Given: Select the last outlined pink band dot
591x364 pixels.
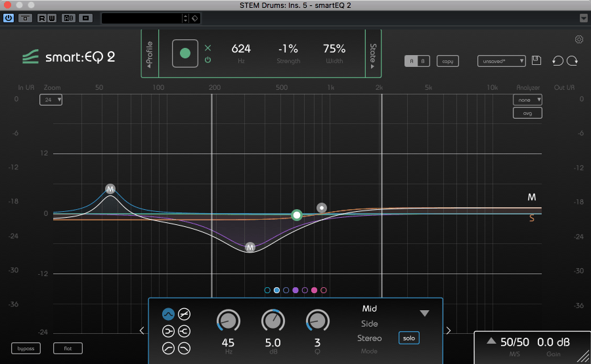Looking at the screenshot, I should point(323,291).
